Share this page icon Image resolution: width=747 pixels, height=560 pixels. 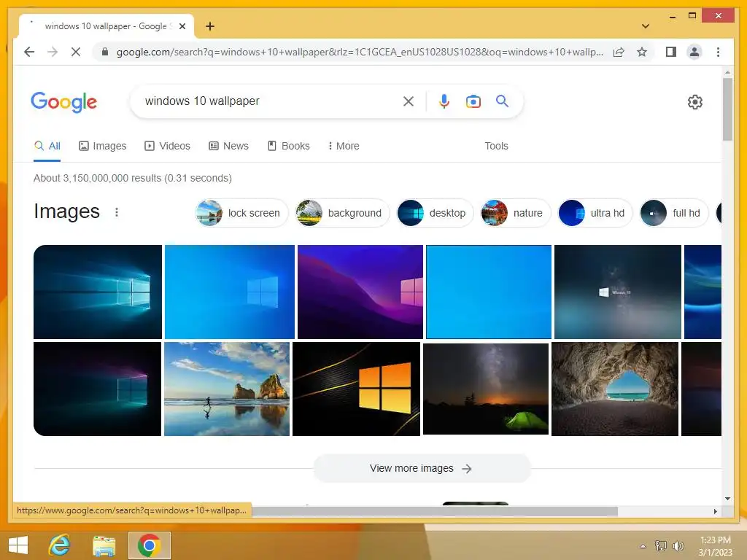click(619, 52)
